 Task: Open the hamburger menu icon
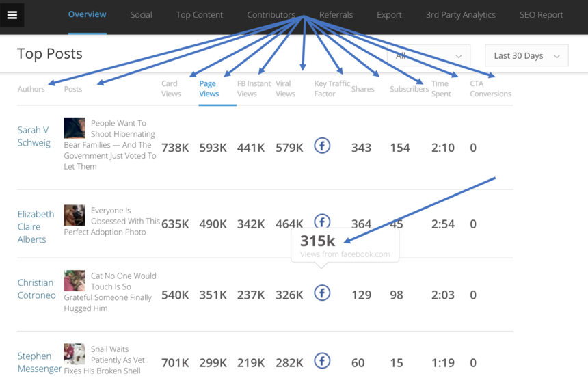12,15
